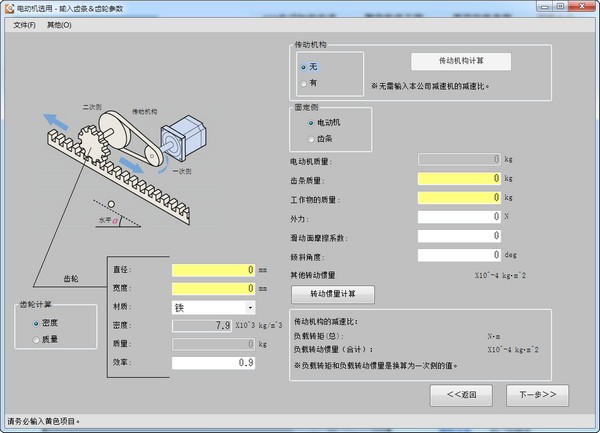Select 密度 in 齿轮计算 group
This screenshot has width=600, height=433.
[x=45, y=323]
